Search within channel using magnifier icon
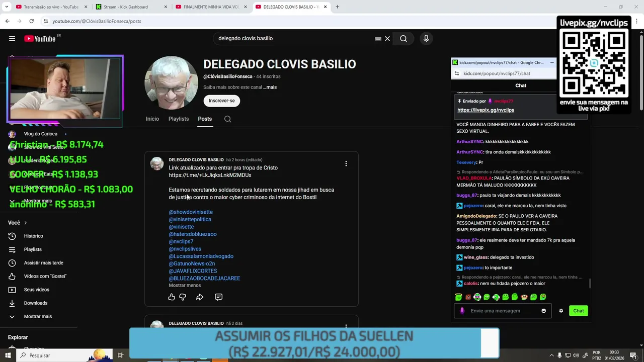The height and width of the screenshot is (362, 644). point(228,119)
